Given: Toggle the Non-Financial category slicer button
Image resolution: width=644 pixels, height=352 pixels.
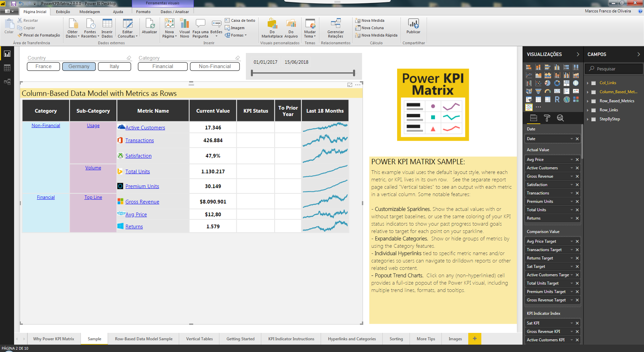Looking at the screenshot, I should (x=215, y=66).
